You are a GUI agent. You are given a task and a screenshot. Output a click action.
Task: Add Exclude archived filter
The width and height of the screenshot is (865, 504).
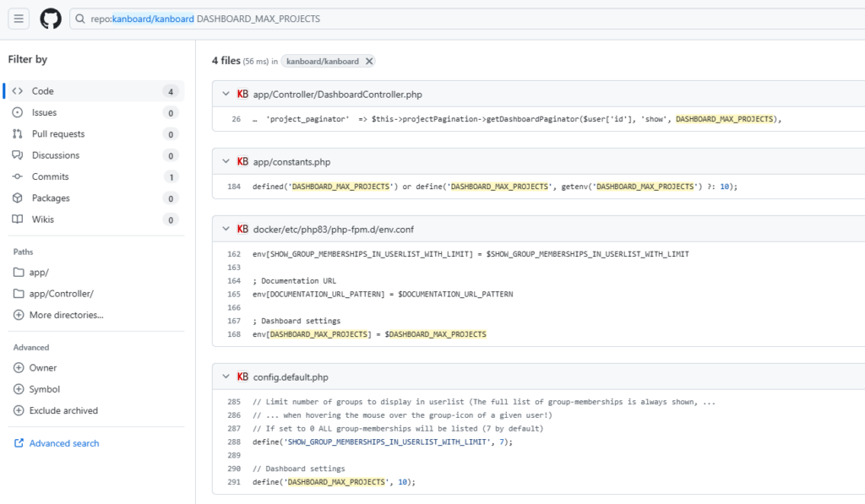[63, 411]
